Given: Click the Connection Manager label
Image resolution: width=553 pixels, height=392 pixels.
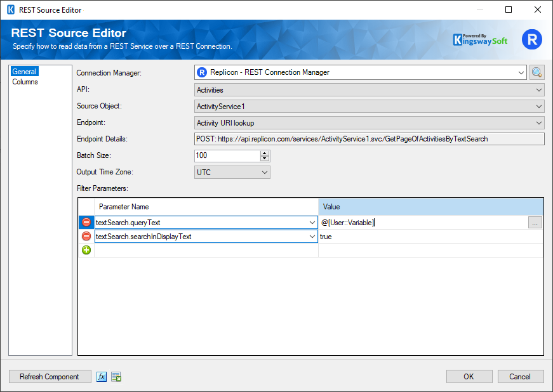Looking at the screenshot, I should click(x=109, y=73).
